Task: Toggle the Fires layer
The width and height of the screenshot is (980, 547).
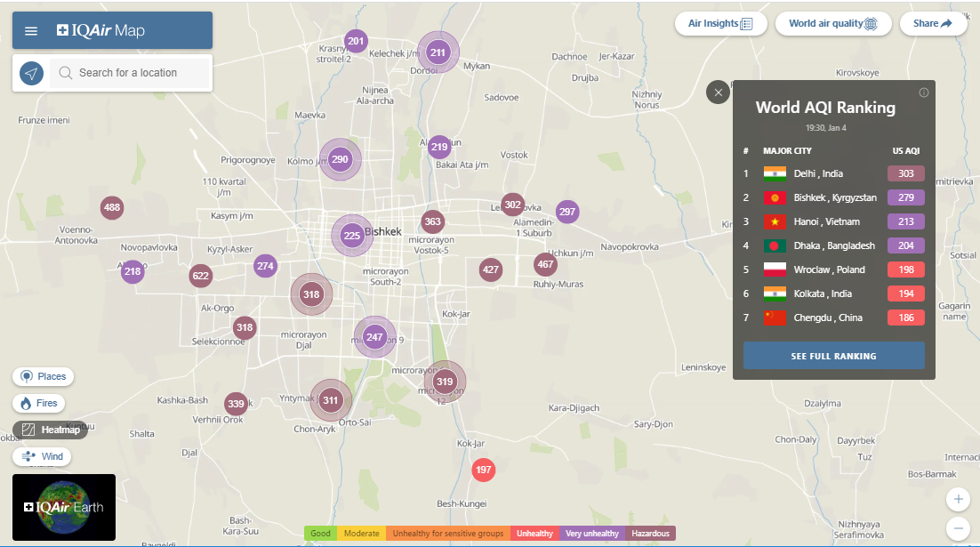Action: (39, 403)
